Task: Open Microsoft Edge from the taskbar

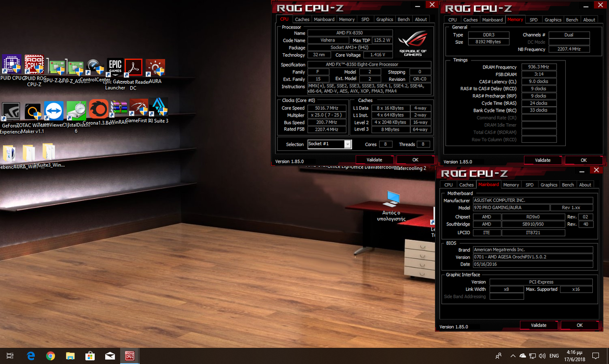Action: [x=31, y=356]
